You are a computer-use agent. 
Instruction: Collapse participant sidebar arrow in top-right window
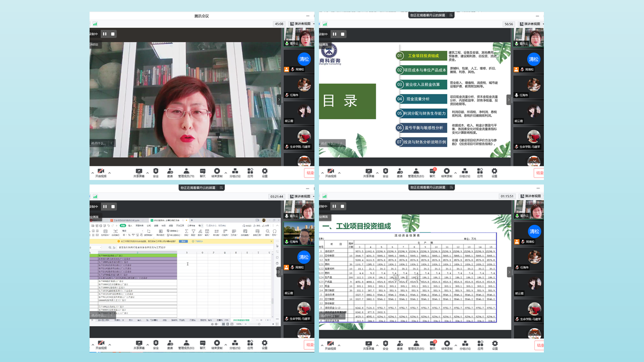tap(509, 100)
